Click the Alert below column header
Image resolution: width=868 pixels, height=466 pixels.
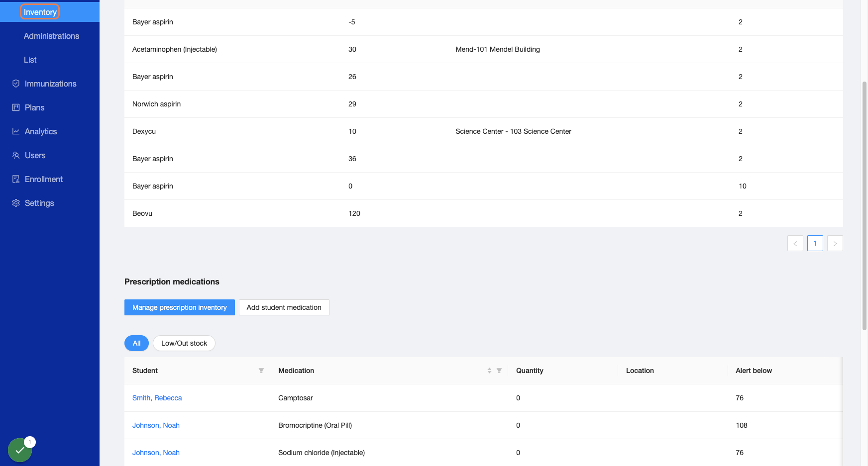pyautogui.click(x=754, y=371)
